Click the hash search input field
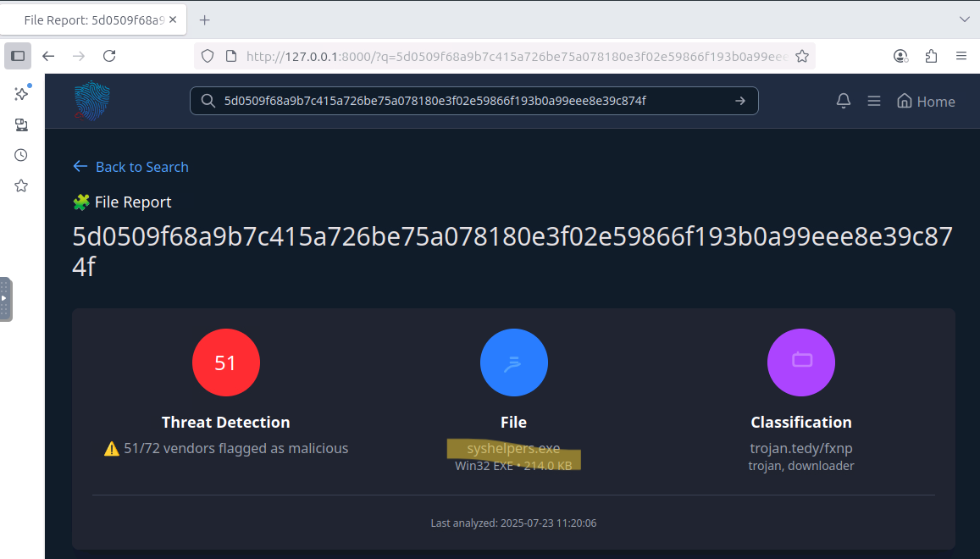 (x=473, y=101)
